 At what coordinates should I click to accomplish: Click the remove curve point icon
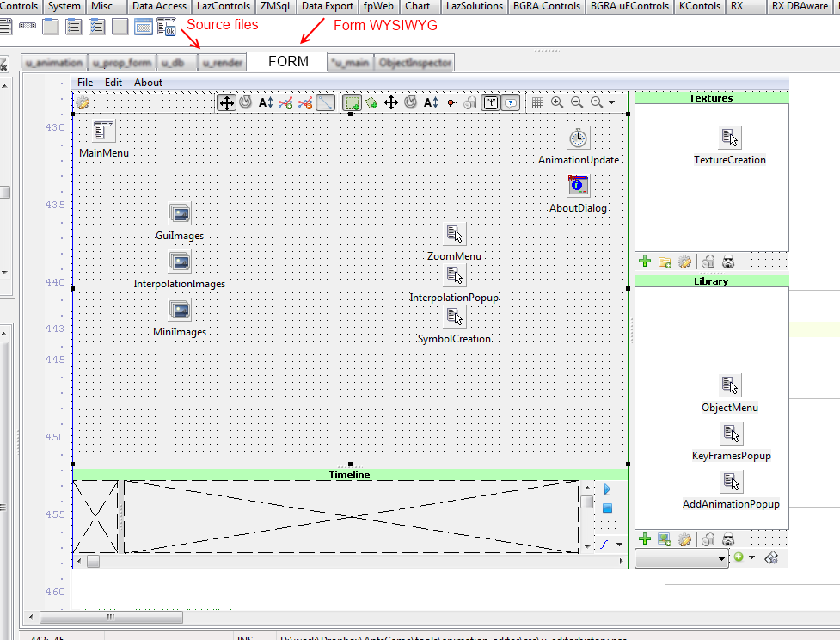tap(305, 102)
